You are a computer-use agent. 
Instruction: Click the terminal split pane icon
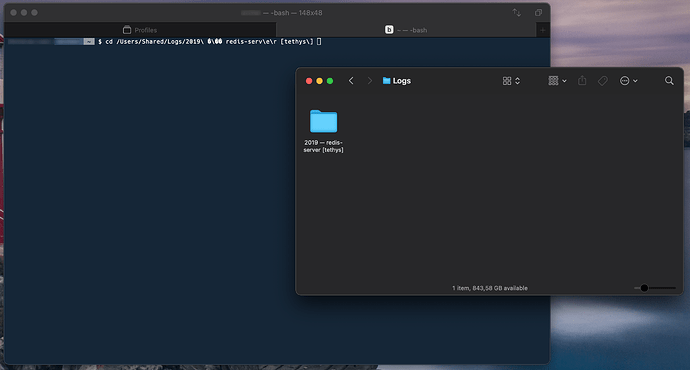538,13
